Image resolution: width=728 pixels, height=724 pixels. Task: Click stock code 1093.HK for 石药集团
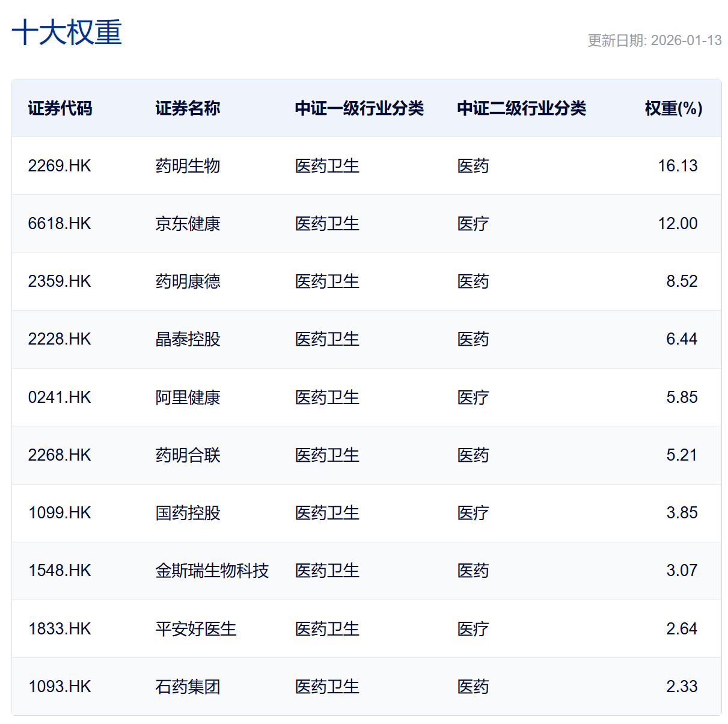60,686
